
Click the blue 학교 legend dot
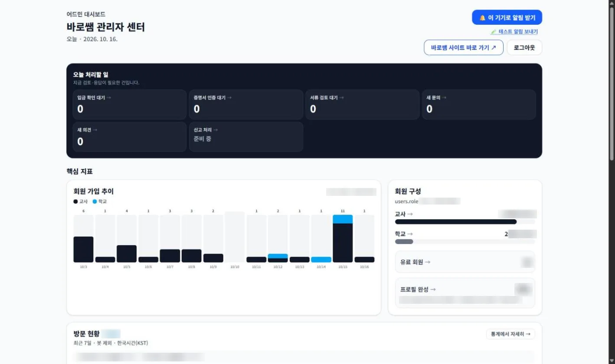pos(95,201)
